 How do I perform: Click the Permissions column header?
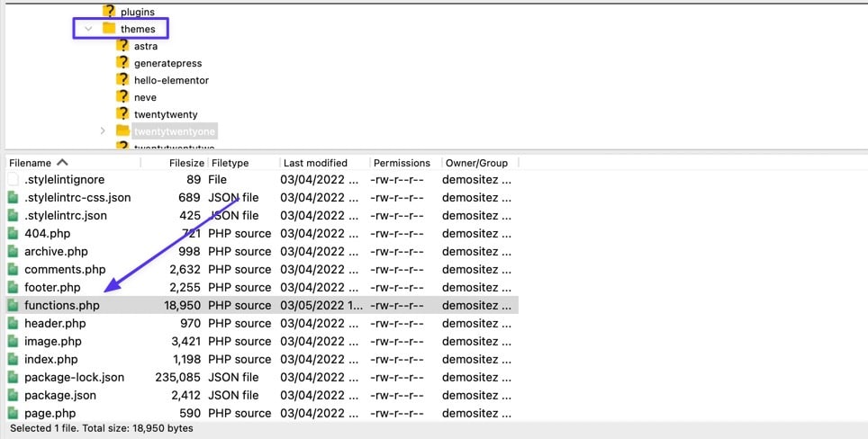[402, 163]
